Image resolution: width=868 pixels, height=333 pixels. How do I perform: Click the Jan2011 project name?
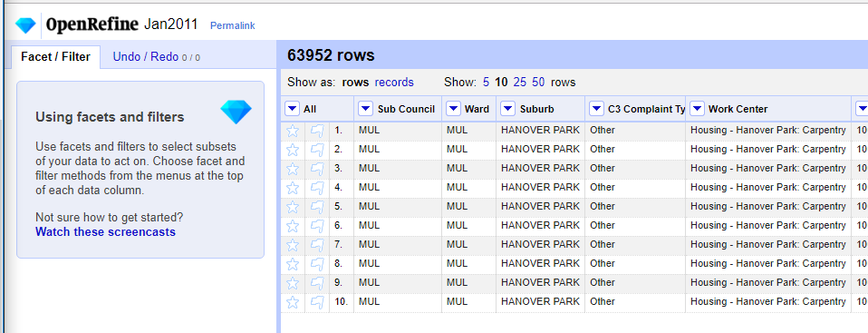[170, 24]
